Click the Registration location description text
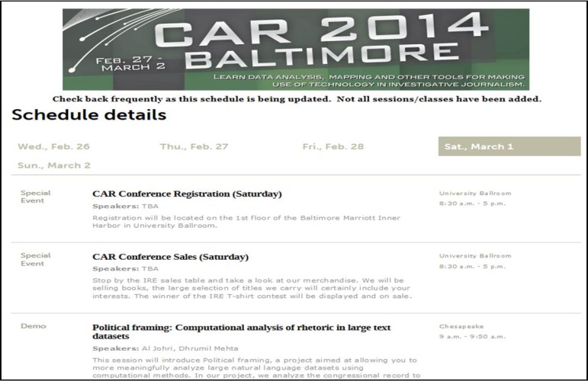 coord(246,222)
